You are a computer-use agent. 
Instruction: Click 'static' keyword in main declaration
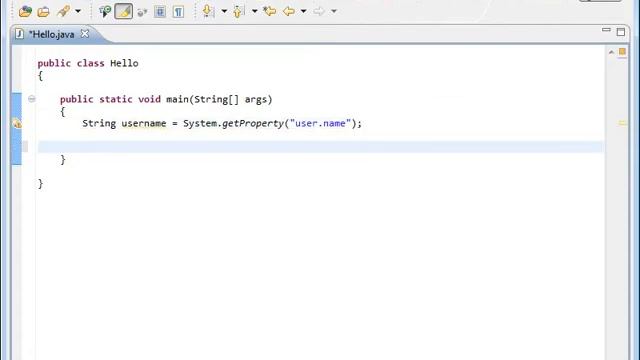(116, 99)
